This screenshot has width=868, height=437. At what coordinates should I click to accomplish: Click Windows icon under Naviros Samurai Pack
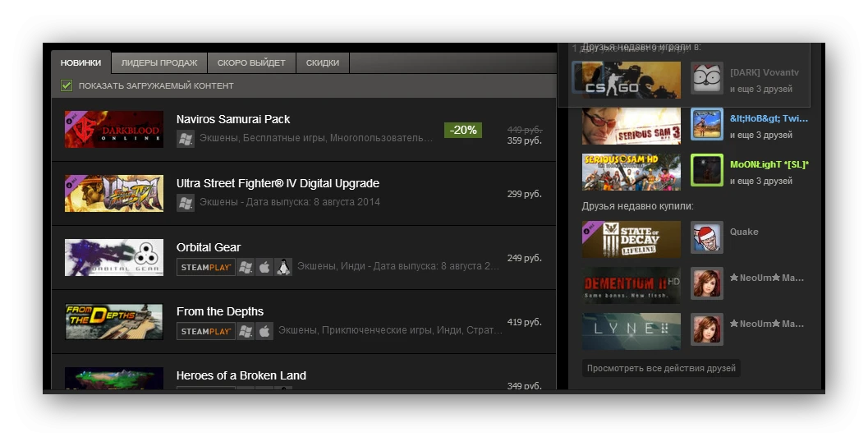click(186, 139)
